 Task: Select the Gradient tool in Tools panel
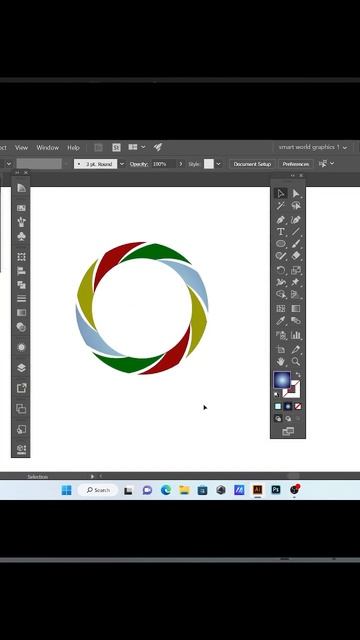pyautogui.click(x=296, y=309)
